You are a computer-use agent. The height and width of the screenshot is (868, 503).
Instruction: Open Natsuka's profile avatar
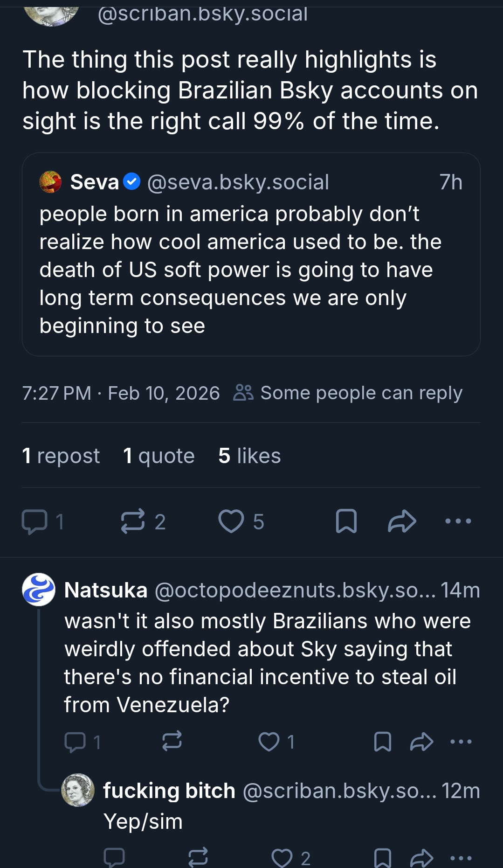point(39,590)
